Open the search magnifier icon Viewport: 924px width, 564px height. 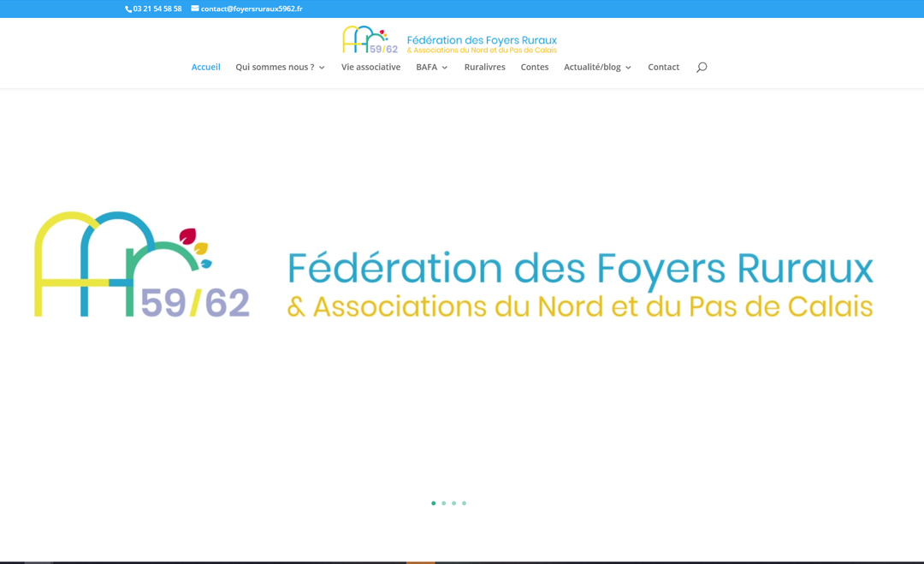click(702, 68)
